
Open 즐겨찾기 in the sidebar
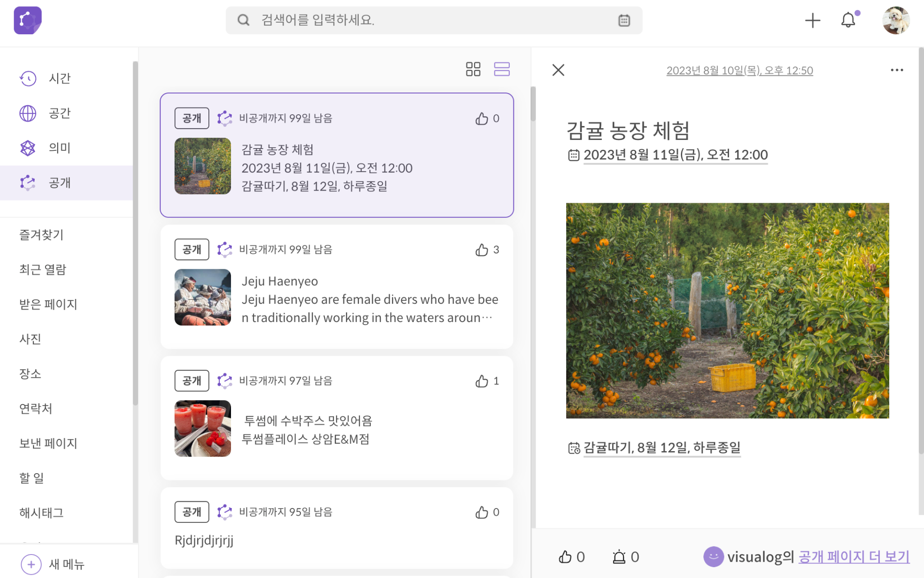click(42, 235)
